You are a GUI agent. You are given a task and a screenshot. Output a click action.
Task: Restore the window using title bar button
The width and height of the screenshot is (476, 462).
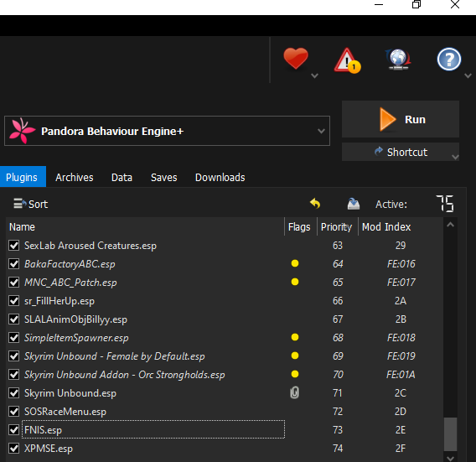point(416,4)
